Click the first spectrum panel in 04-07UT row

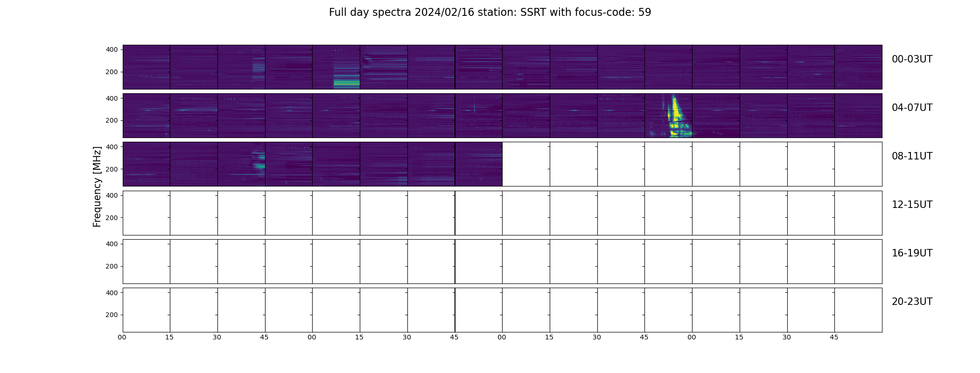(x=147, y=116)
